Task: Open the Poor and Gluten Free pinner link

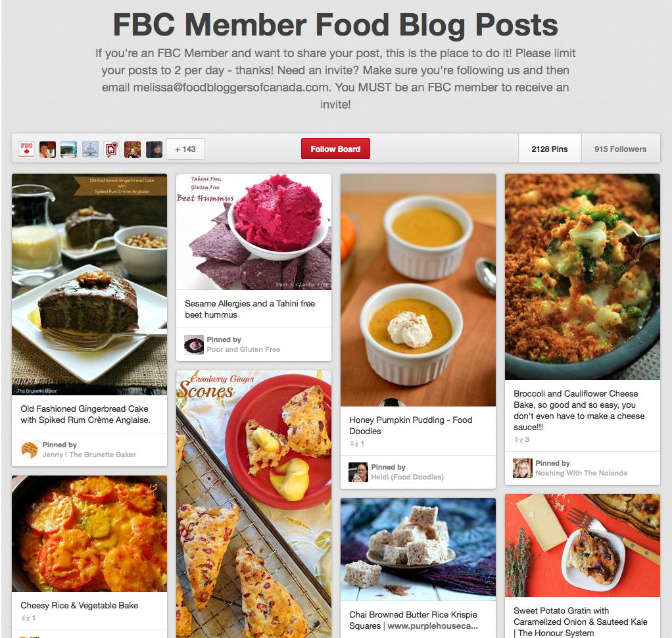Action: coord(243,349)
